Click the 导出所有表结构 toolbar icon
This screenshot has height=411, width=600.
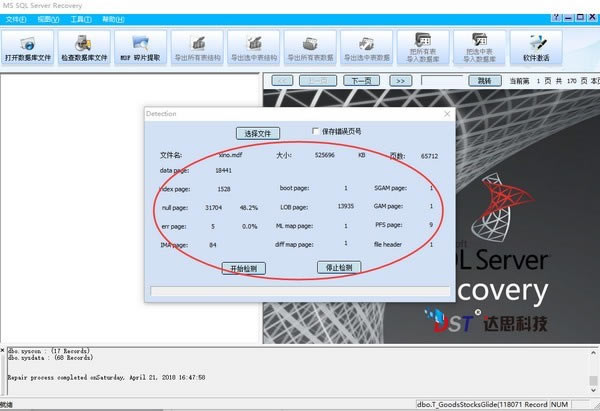tap(197, 46)
